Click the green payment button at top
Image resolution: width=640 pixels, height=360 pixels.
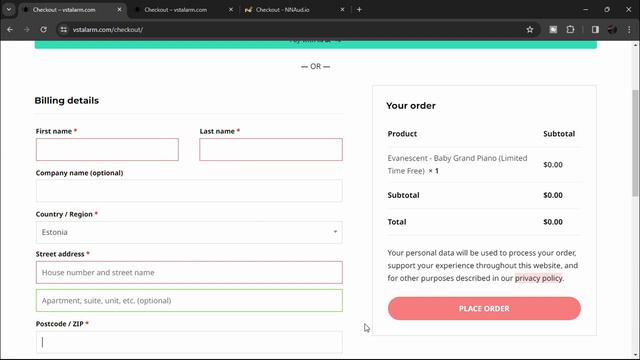pyautogui.click(x=316, y=43)
